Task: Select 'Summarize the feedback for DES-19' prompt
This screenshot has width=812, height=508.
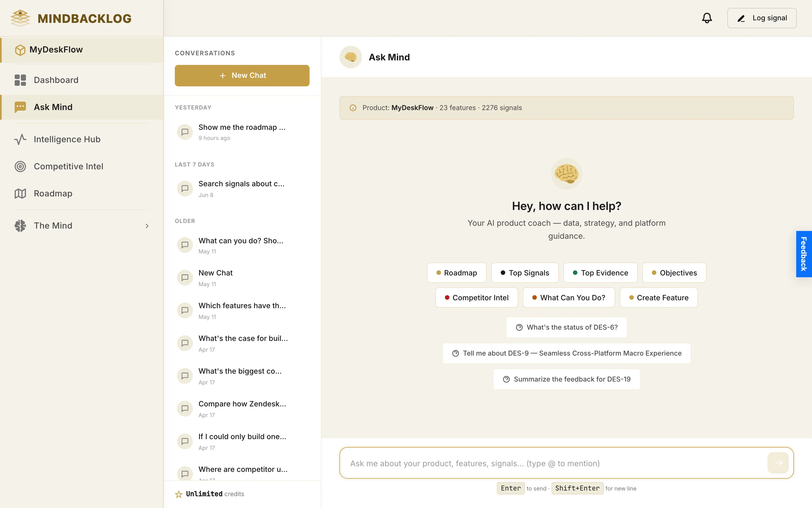Action: [x=566, y=379]
